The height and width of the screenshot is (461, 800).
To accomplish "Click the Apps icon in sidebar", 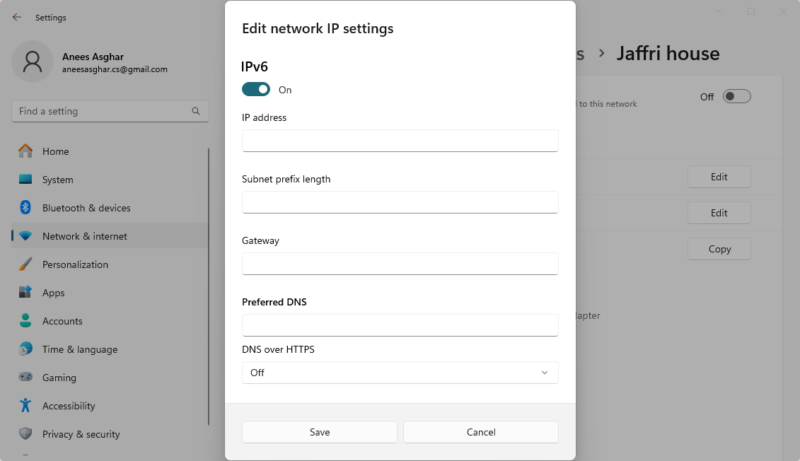I will tap(25, 292).
